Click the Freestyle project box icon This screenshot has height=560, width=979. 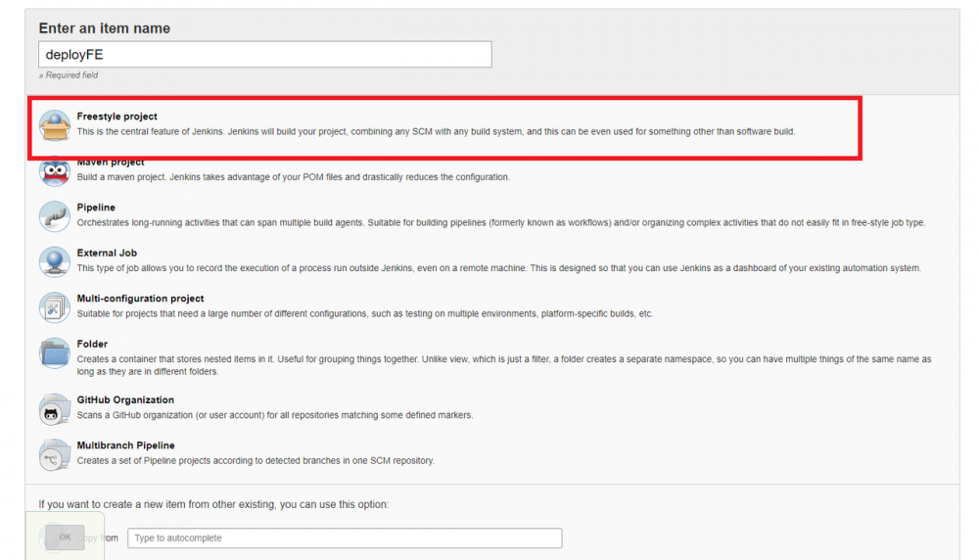point(54,125)
